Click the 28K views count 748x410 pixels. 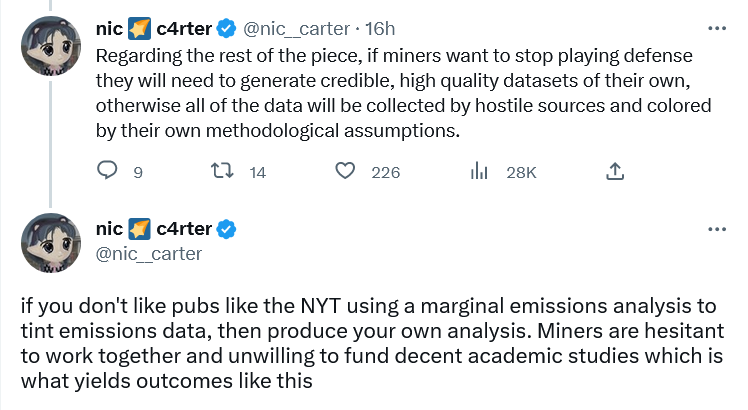521,173
